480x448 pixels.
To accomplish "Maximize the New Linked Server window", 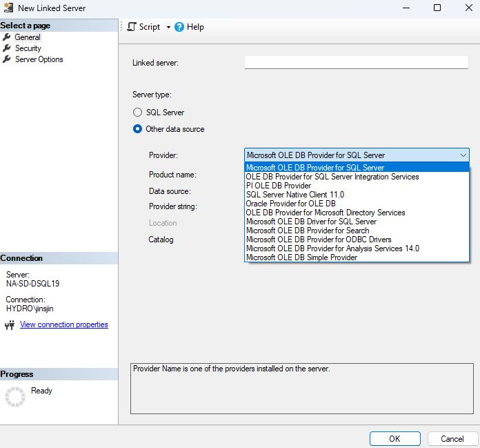I will [x=437, y=8].
